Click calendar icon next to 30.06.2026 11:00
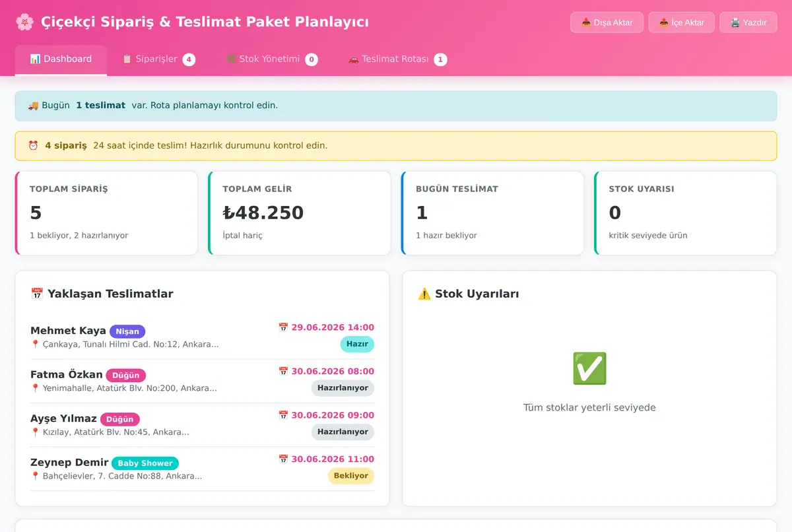This screenshot has width=792, height=532. point(283,459)
